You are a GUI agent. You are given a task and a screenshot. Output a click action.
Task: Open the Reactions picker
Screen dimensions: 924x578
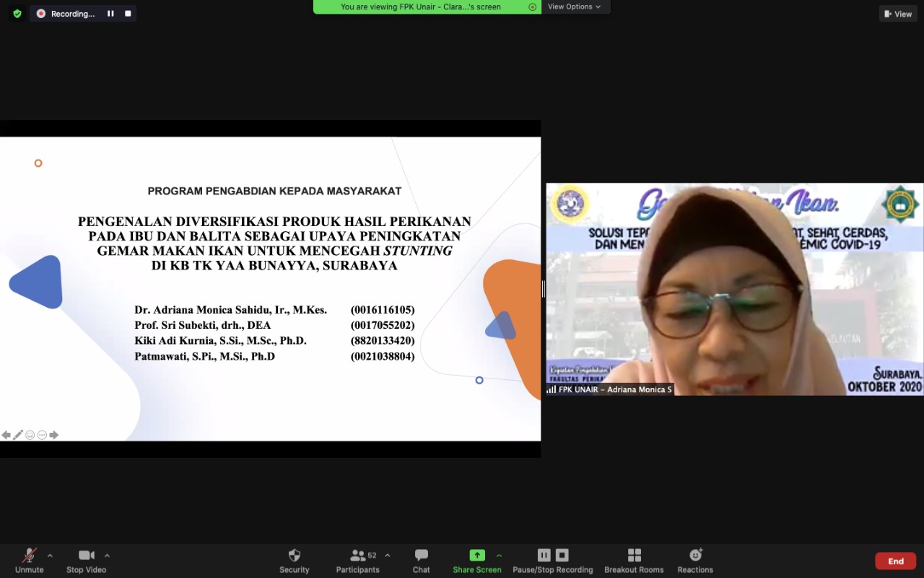point(695,560)
